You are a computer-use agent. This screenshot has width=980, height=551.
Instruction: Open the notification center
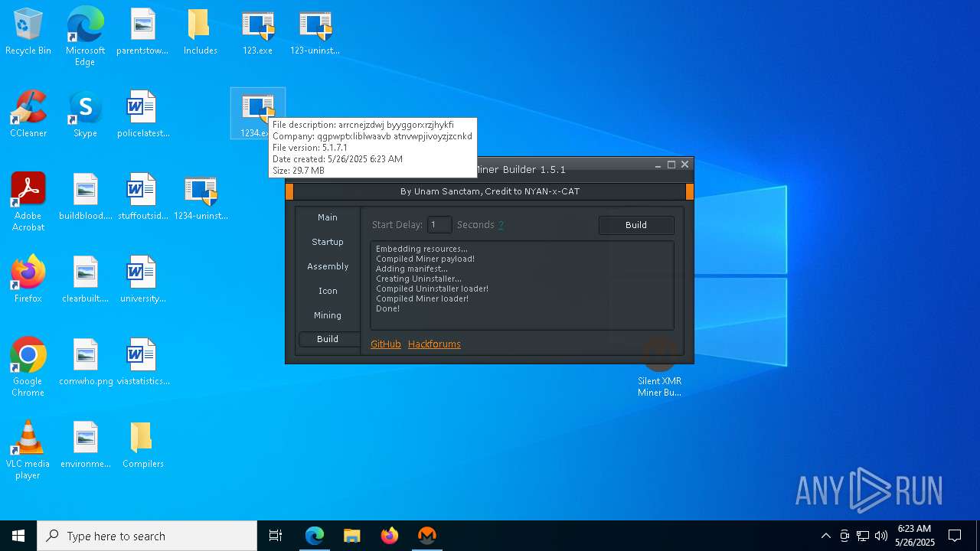click(x=955, y=536)
